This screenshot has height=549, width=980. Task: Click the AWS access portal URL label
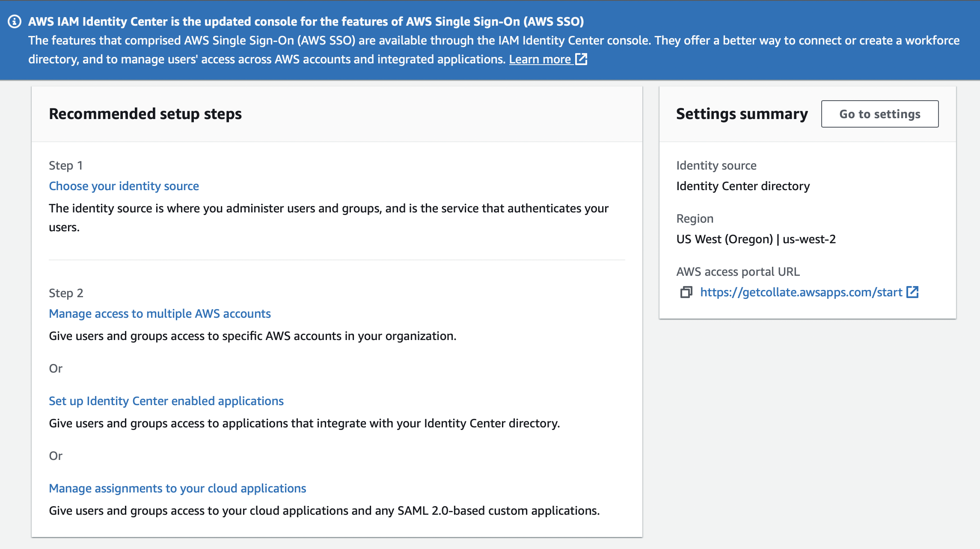click(x=738, y=272)
